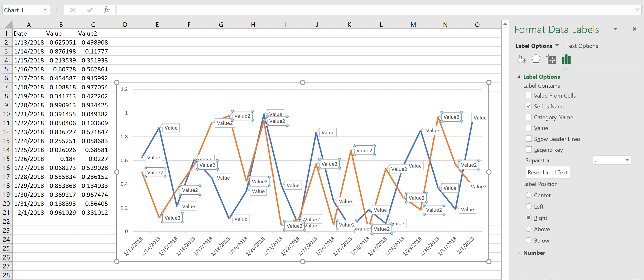This screenshot has height=280, width=644.
Task: Open the Fill & Line paint bucket icon
Action: tap(521, 60)
